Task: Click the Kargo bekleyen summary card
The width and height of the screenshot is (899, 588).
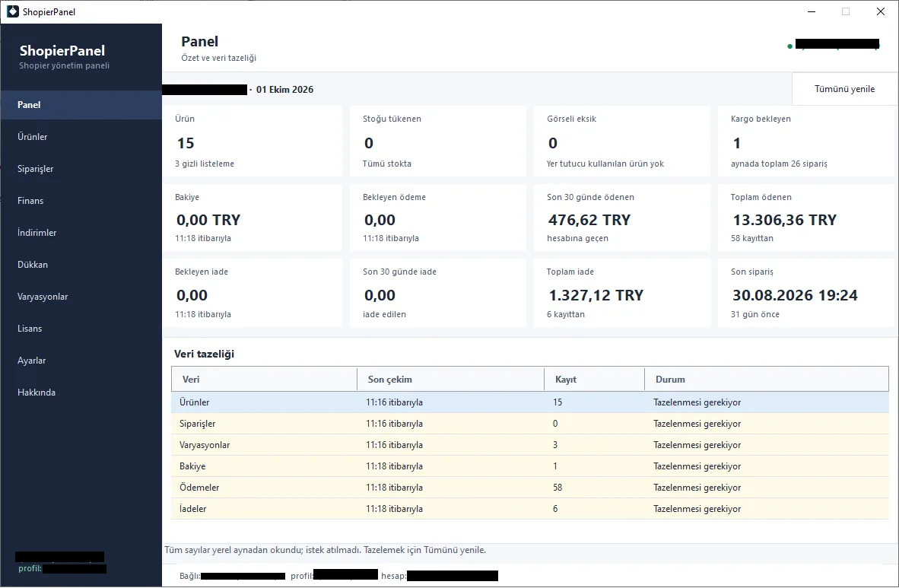Action: coord(806,141)
